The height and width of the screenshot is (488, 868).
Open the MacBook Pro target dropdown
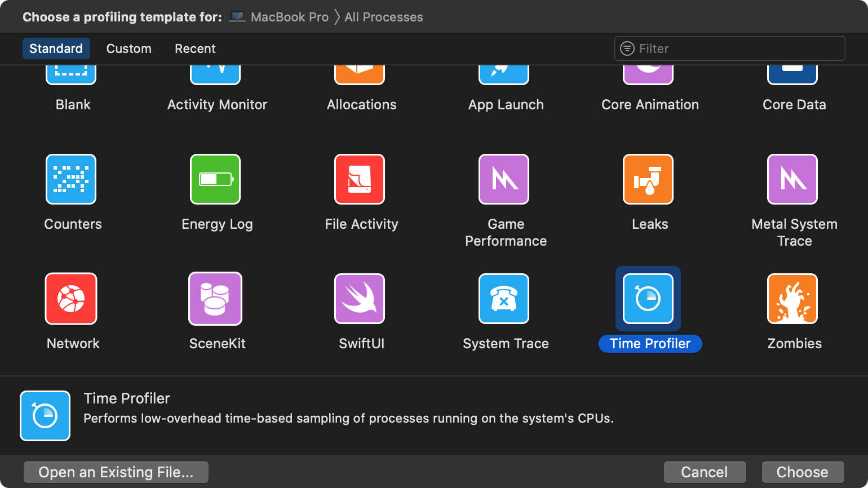[290, 17]
